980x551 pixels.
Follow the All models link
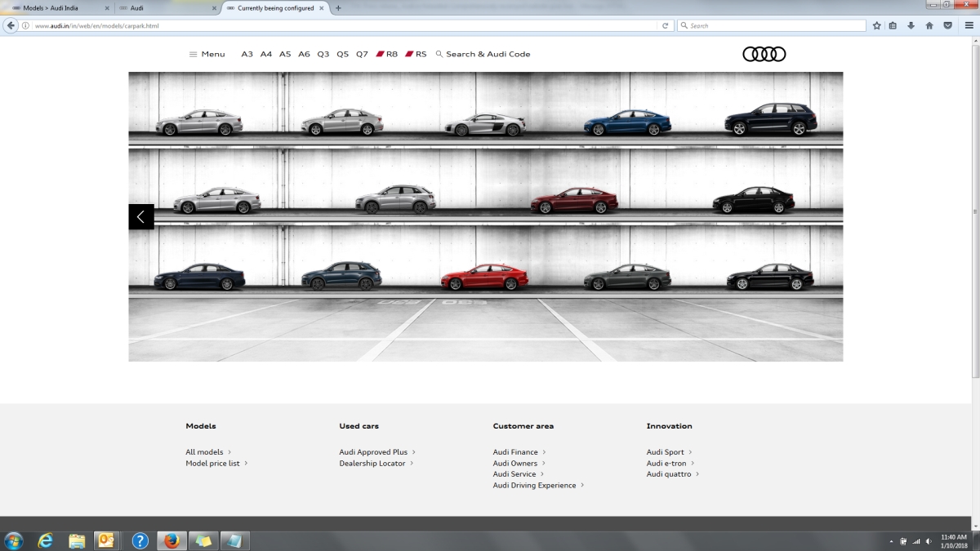(208, 452)
